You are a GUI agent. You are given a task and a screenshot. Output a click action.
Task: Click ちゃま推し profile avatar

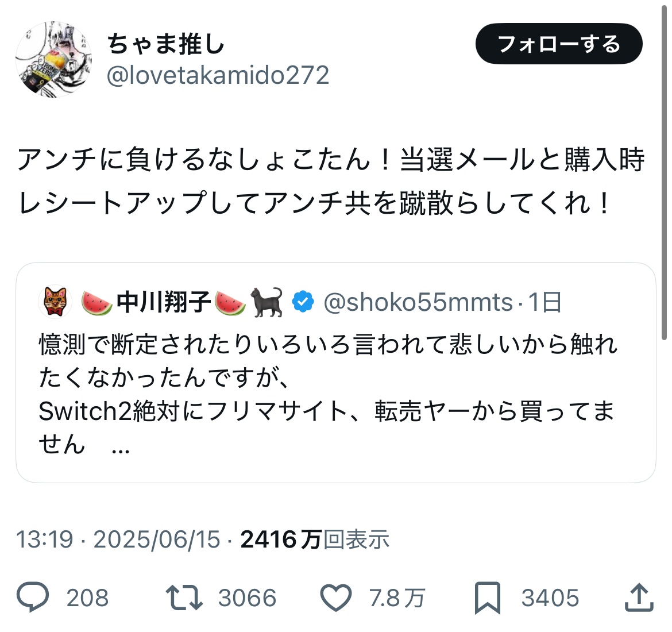(53, 59)
